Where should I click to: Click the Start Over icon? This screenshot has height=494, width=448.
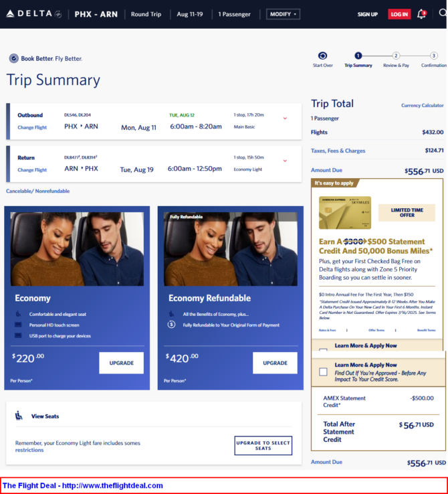[322, 56]
